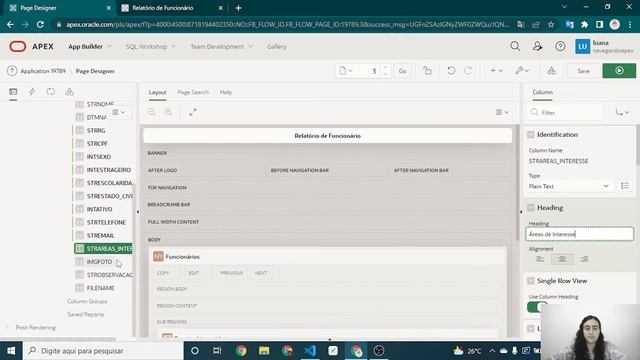Click Go to navigate to page
The image size is (640, 360).
(x=402, y=71)
